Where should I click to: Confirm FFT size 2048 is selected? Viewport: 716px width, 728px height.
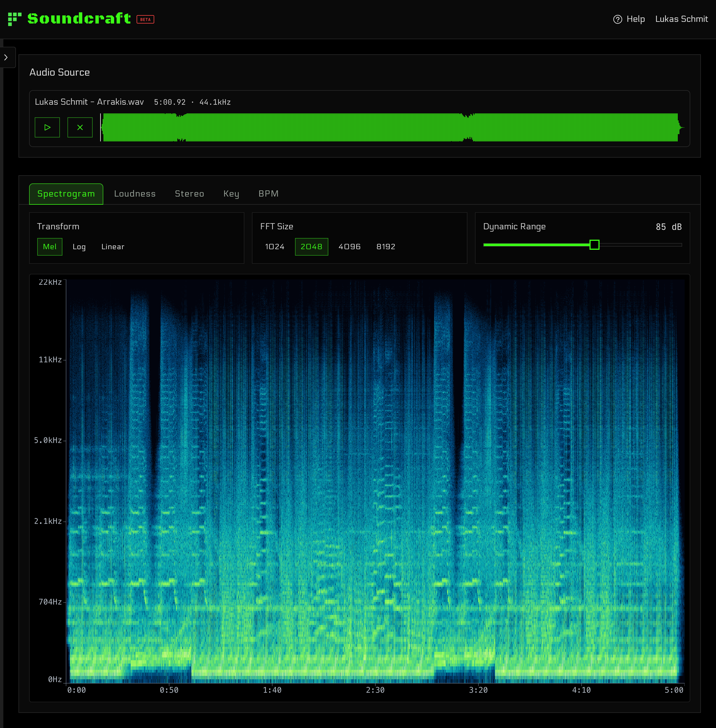pos(311,247)
